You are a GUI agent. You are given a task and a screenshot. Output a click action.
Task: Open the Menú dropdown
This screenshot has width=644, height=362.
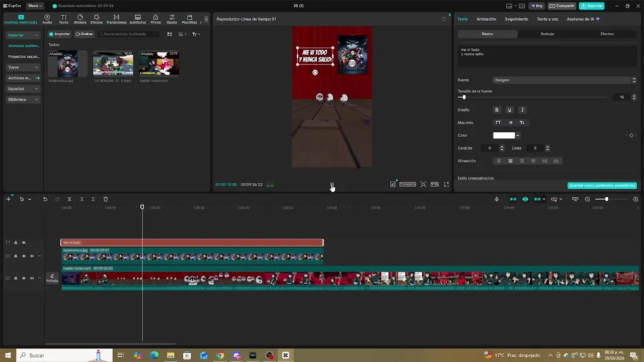(35, 6)
